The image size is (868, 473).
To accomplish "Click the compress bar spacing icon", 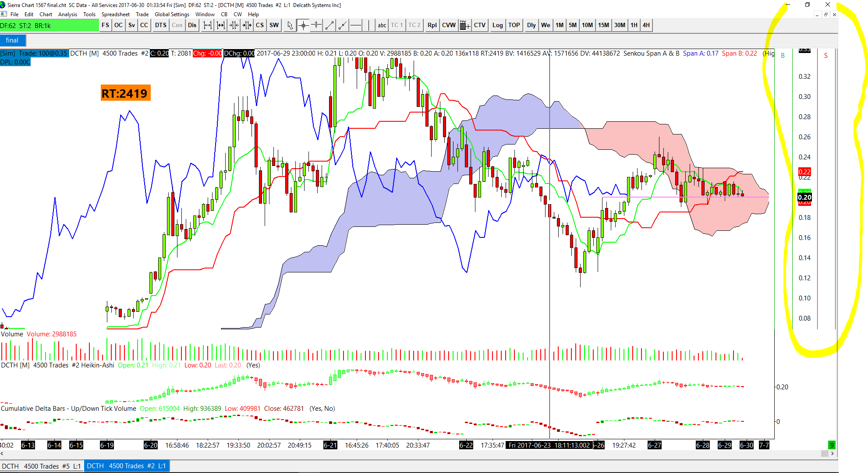I will (234, 25).
